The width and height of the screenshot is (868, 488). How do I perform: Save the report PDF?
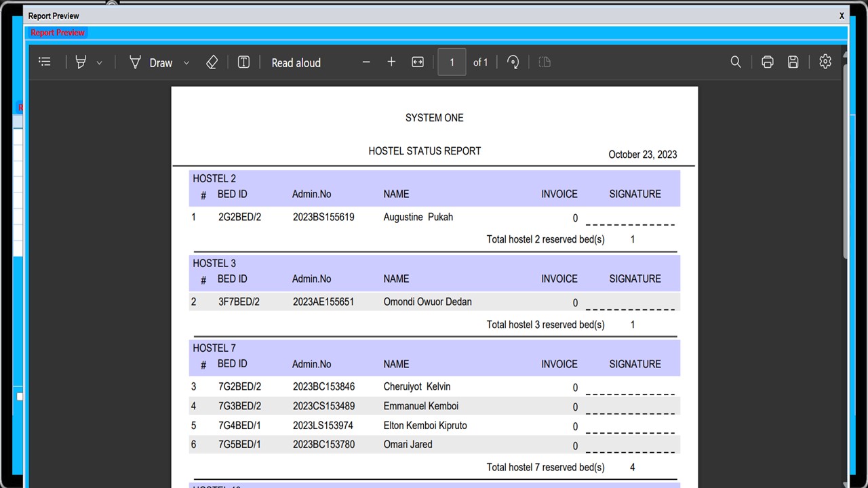click(x=793, y=62)
